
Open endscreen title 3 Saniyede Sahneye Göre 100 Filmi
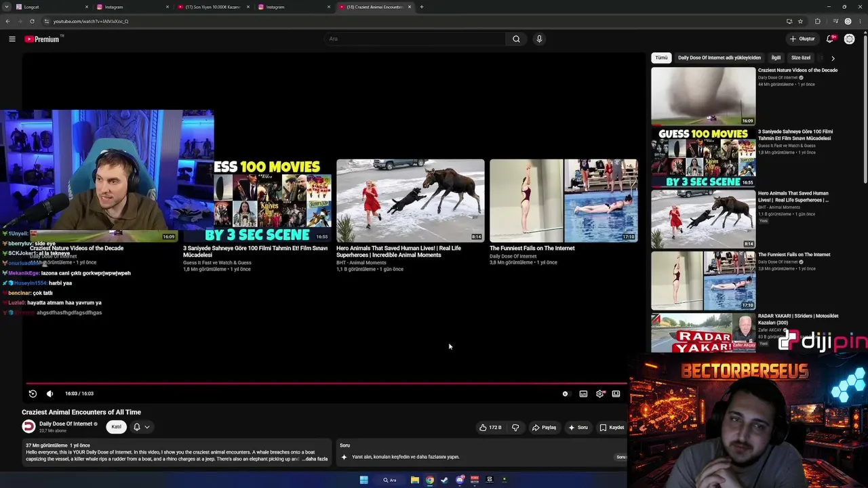(255, 251)
